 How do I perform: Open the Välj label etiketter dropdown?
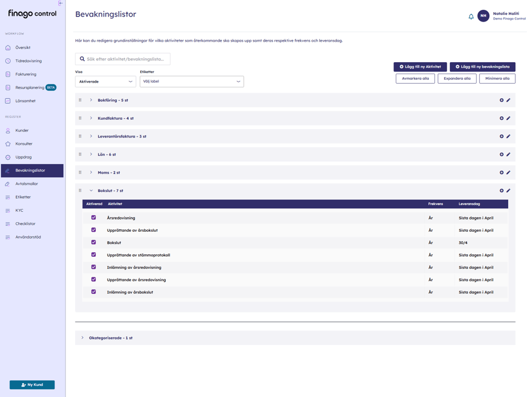coord(191,81)
